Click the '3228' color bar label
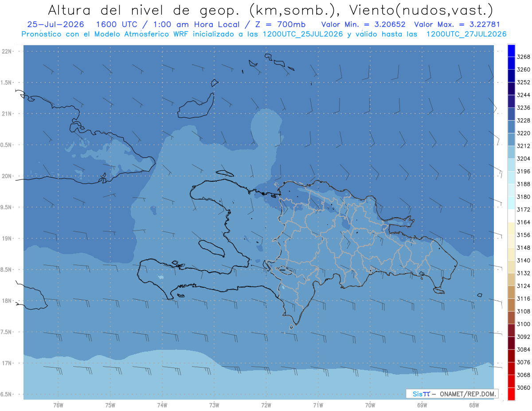 coord(524,121)
